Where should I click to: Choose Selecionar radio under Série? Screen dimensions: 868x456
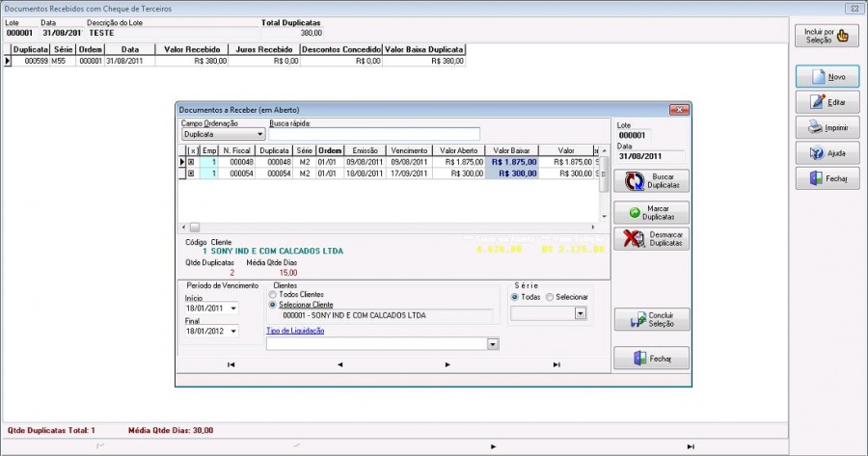(550, 297)
